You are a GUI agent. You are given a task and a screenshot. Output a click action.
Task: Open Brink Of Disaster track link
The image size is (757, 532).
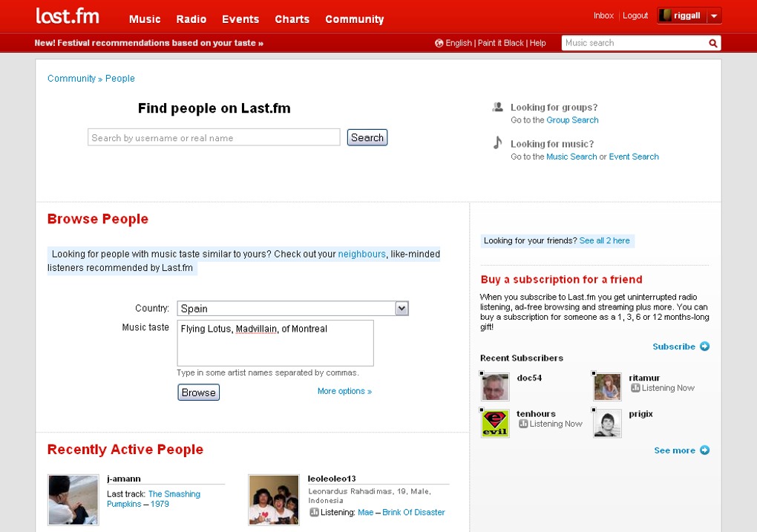(413, 513)
